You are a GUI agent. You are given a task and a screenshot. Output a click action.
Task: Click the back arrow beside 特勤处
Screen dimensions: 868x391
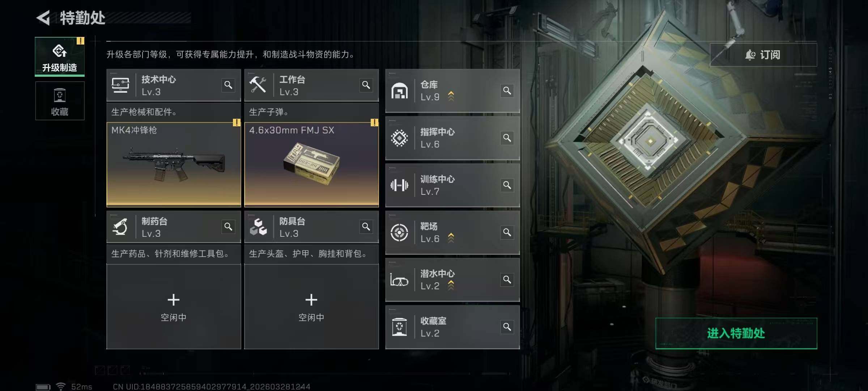point(43,18)
